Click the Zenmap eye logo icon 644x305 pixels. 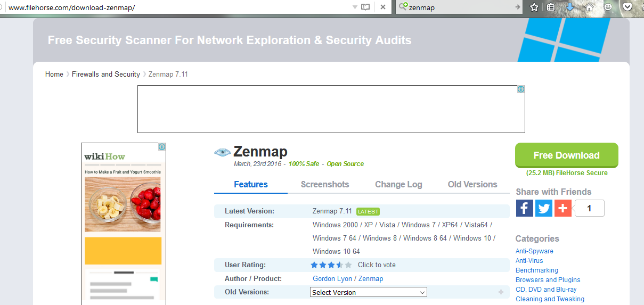pyautogui.click(x=222, y=152)
